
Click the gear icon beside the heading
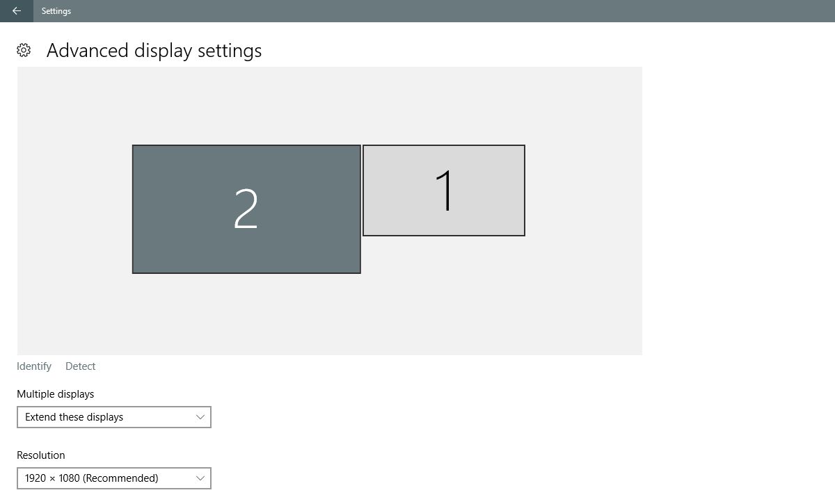[24, 50]
